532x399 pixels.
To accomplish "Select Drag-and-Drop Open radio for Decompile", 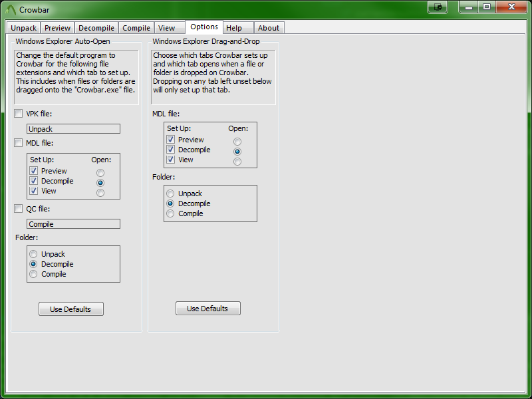I will click(x=237, y=152).
